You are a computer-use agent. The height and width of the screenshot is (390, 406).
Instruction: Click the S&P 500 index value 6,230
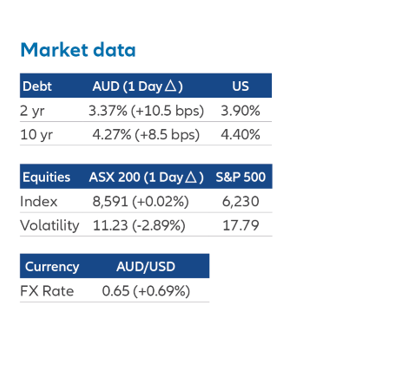[x=240, y=201]
